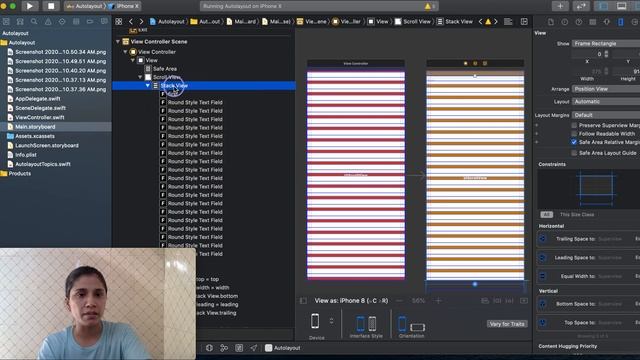The image size is (640, 360).
Task: Open the Issue navigator triangle icon
Action: coord(48,22)
